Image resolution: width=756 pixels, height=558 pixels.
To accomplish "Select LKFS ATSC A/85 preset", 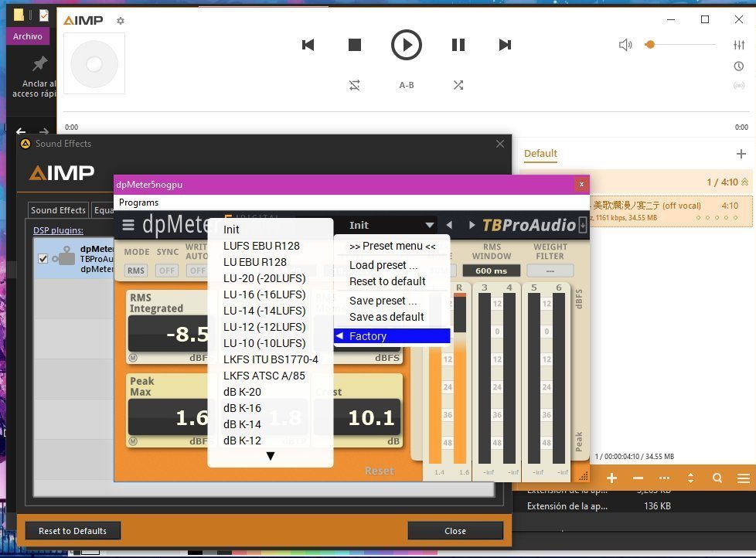I will pyautogui.click(x=271, y=376).
